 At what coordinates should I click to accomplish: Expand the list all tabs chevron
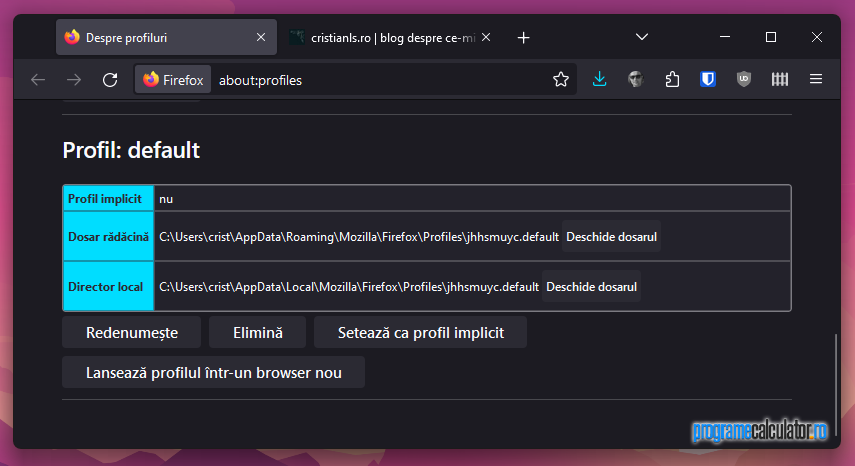click(x=642, y=37)
